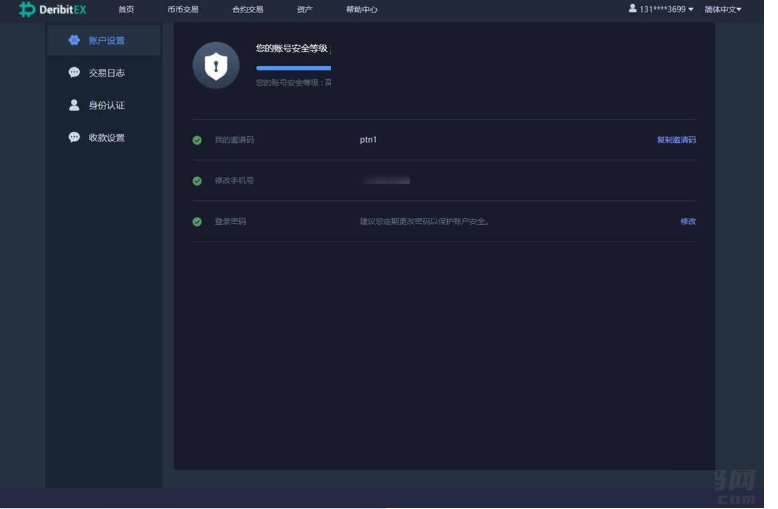Click the gear icon for 账户设置

[74, 40]
